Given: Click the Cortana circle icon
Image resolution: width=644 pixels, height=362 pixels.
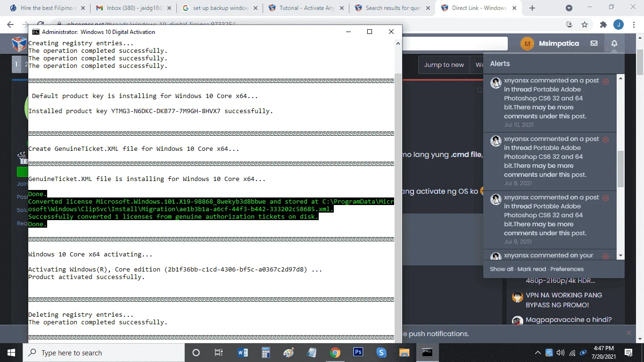Looking at the screenshot, I should (196, 353).
